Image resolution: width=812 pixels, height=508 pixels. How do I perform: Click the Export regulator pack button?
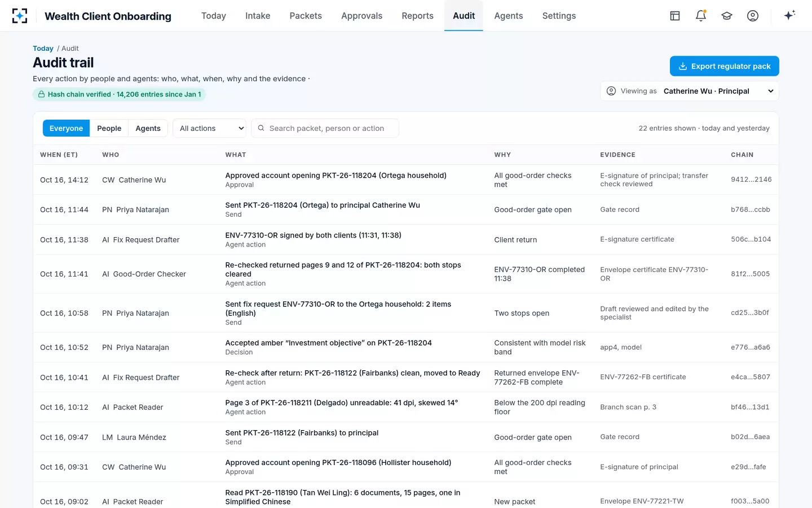pos(725,66)
